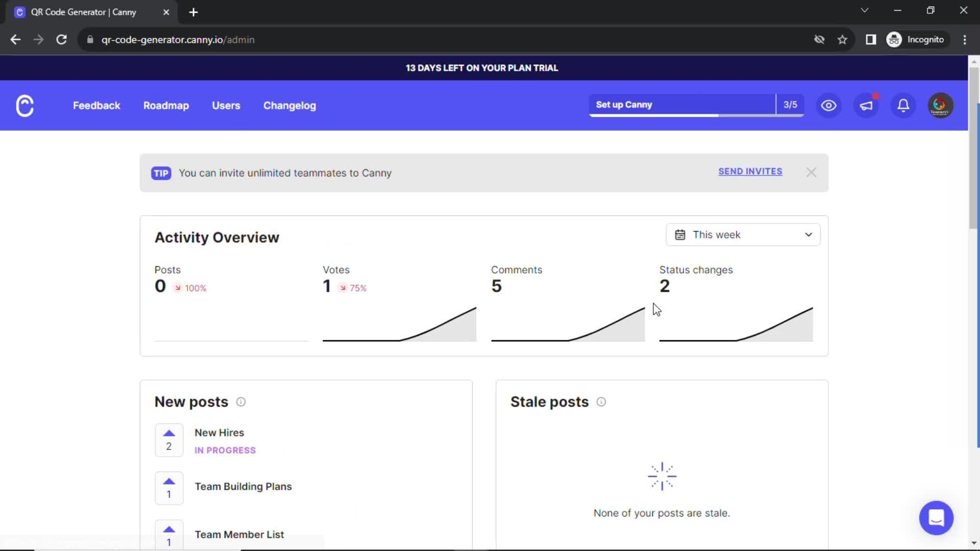
Task: Click the calendar icon beside This week
Action: tap(680, 235)
